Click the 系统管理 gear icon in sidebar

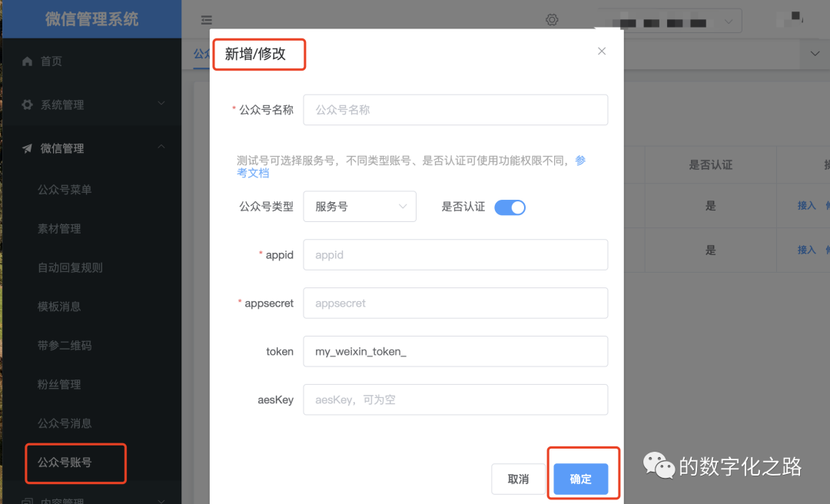[27, 104]
